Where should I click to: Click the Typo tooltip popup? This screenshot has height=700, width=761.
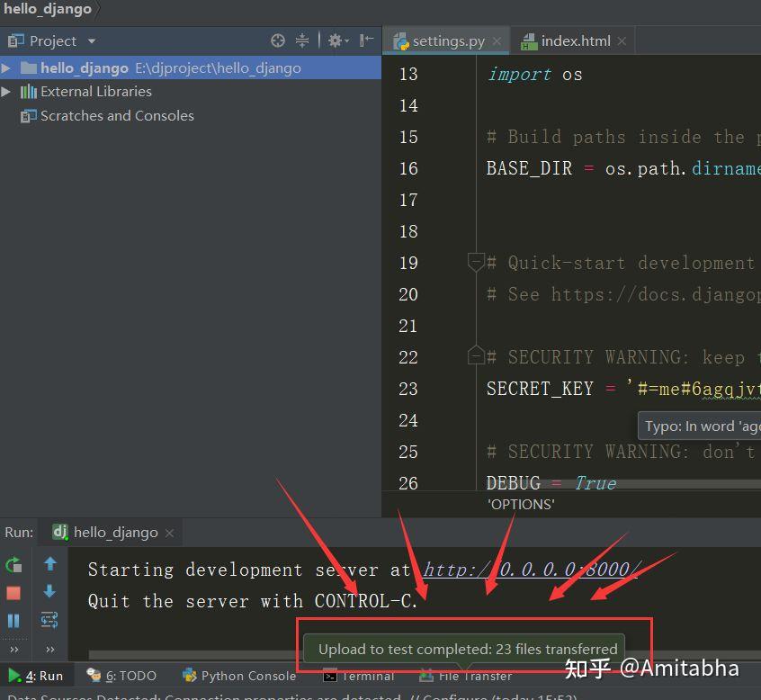coord(699,426)
